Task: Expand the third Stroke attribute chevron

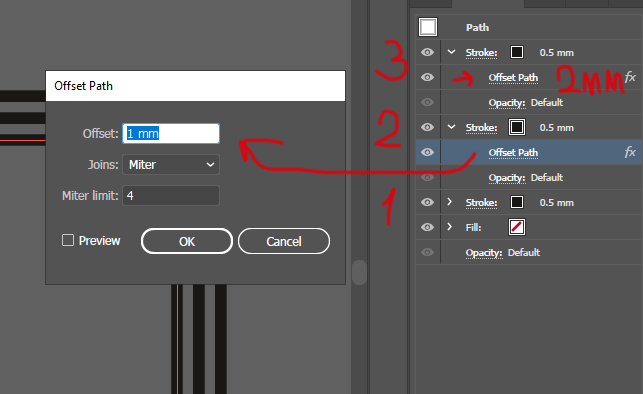Action: pos(449,202)
